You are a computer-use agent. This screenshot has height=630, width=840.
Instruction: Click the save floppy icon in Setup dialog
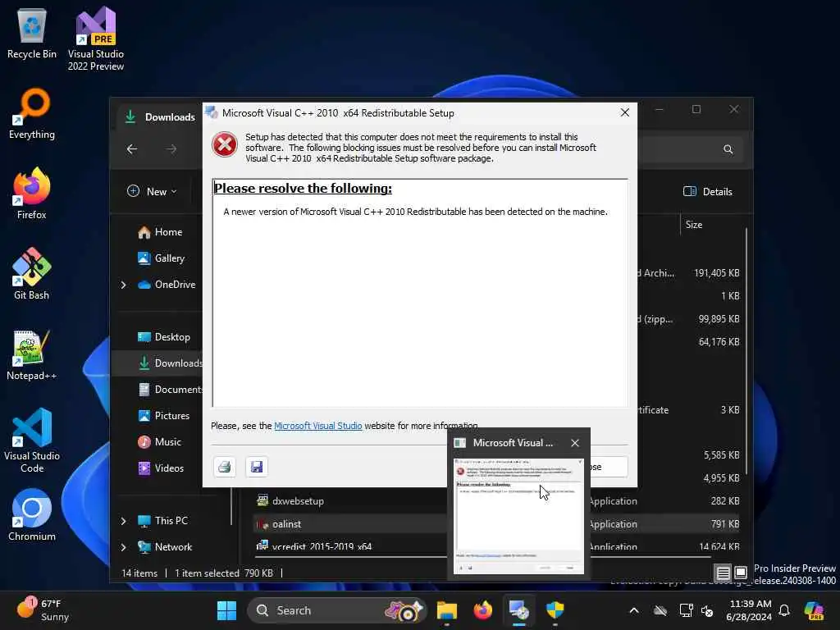coord(257,467)
